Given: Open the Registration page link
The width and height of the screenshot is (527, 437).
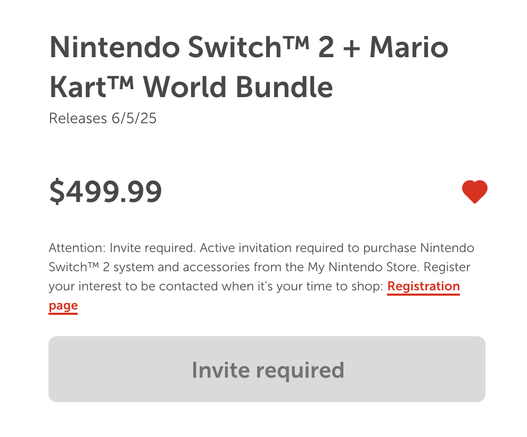Looking at the screenshot, I should [x=423, y=286].
